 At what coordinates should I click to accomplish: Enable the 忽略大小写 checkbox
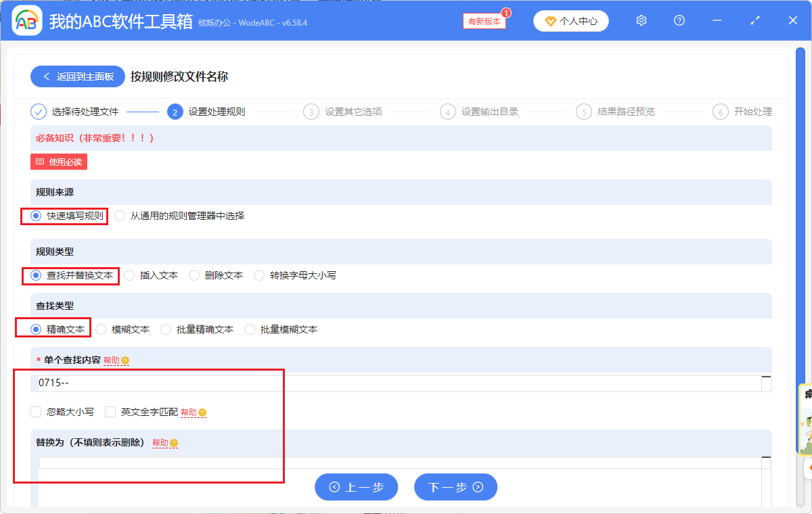point(35,412)
